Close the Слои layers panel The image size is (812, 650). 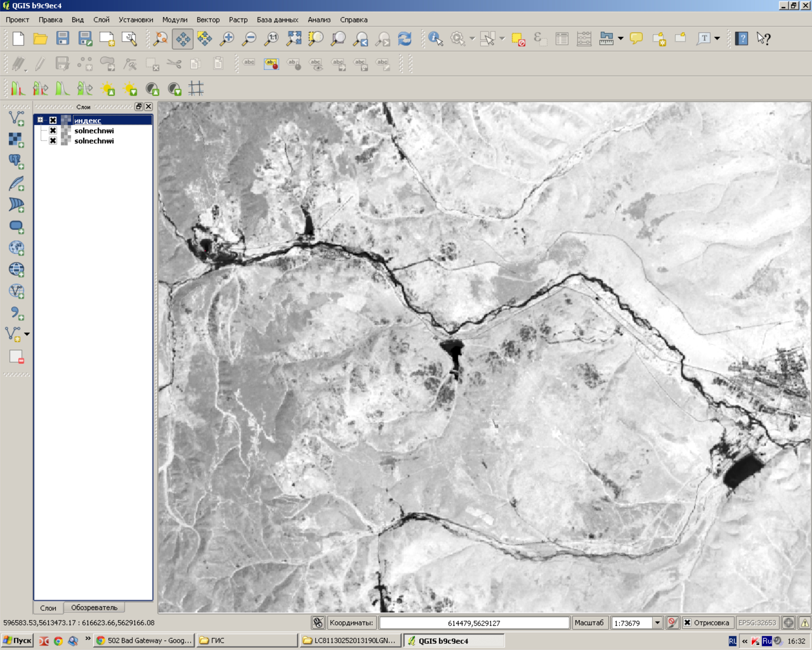coord(148,107)
